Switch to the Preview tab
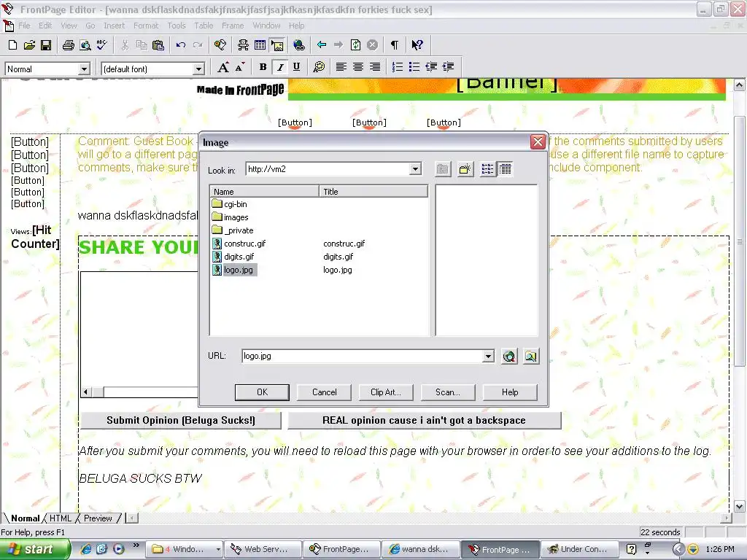The image size is (747, 560). click(98, 518)
